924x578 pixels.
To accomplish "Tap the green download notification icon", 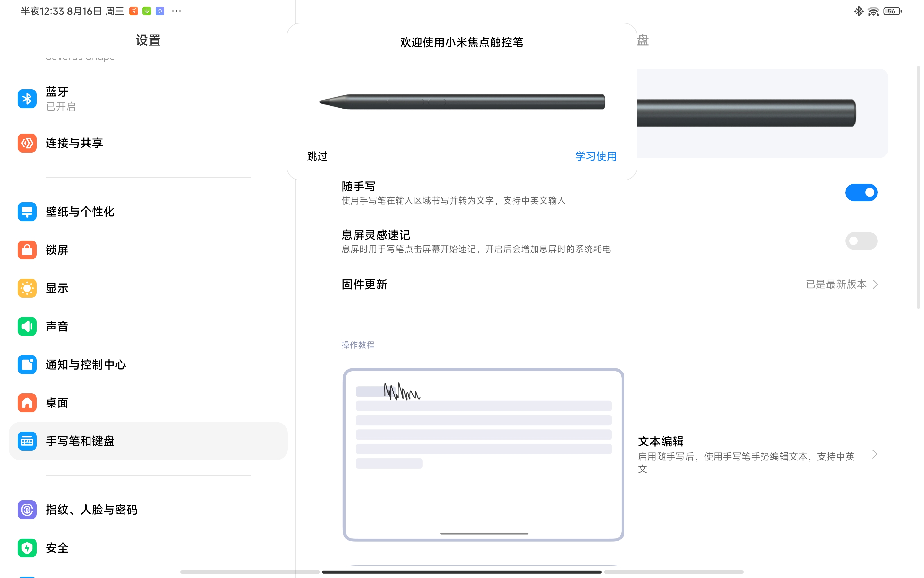I will click(147, 11).
